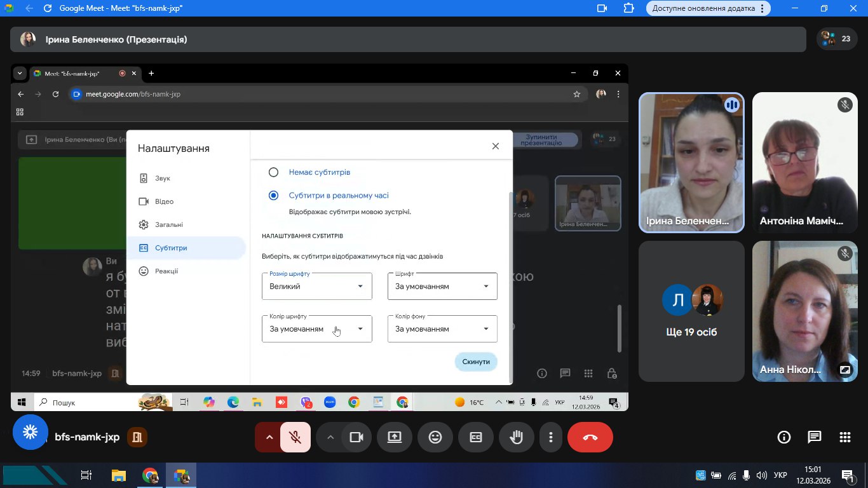Click the 'Скинути' reset button
The width and height of the screenshot is (868, 488).
coord(476,362)
